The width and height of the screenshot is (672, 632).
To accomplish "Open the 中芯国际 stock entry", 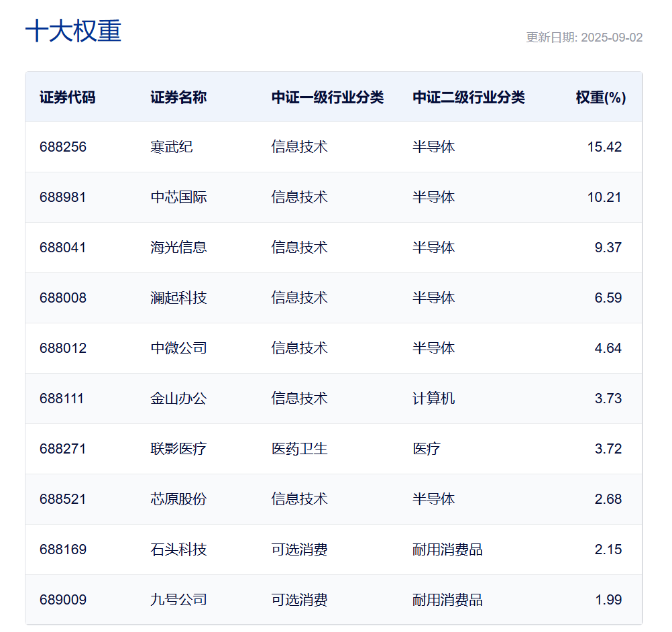I will [178, 197].
